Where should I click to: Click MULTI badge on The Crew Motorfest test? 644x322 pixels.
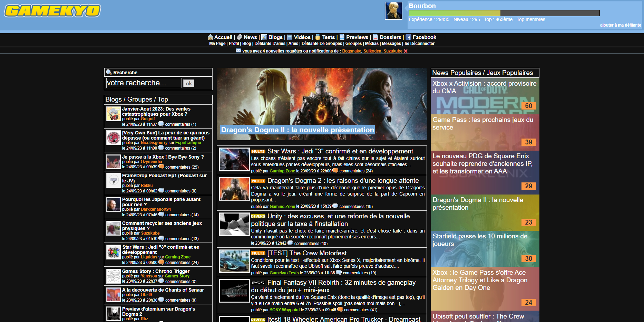point(258,253)
